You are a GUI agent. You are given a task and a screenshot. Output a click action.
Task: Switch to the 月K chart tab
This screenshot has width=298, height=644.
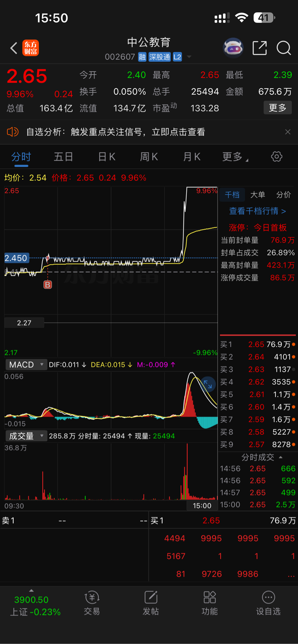(192, 157)
